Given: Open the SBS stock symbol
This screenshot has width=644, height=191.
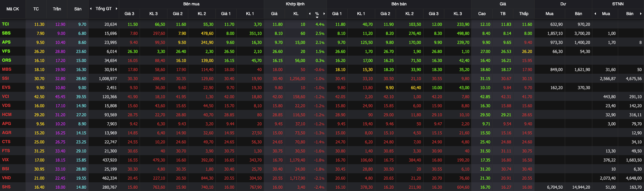Looking at the screenshot, I should coord(6,33).
